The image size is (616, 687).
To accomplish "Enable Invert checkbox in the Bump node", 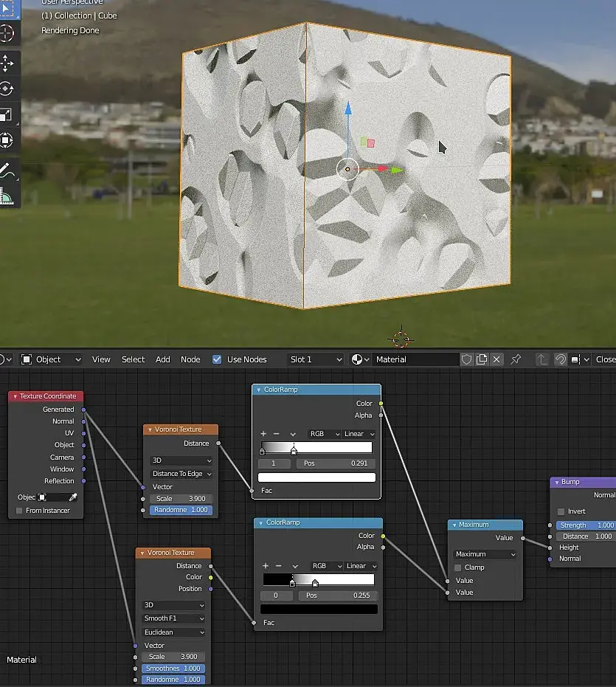I will tap(561, 511).
